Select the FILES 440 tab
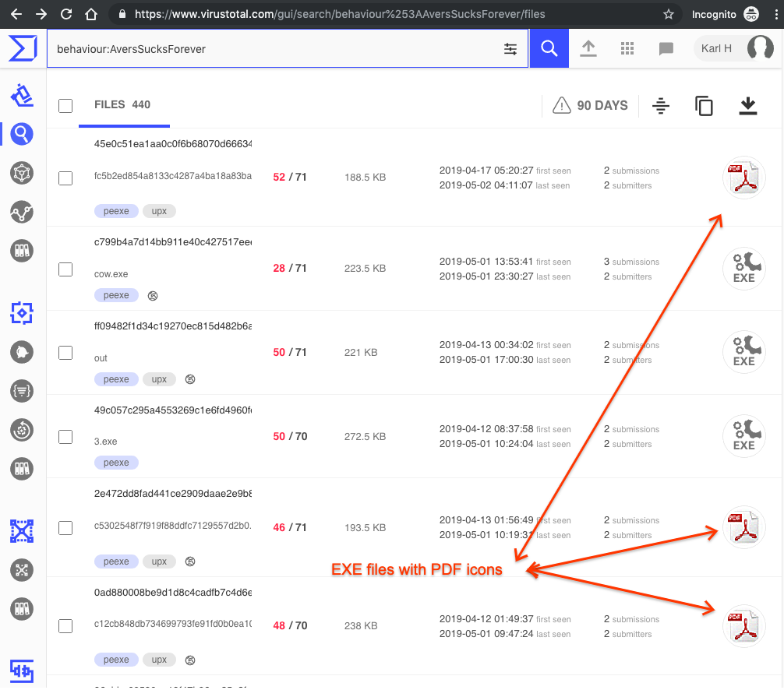 pos(122,105)
